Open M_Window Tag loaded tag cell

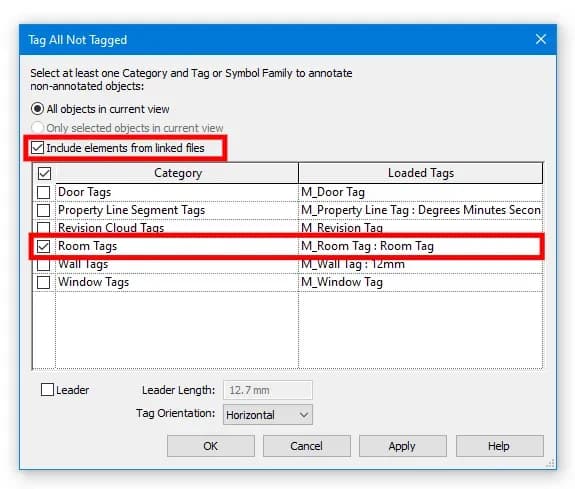click(x=420, y=282)
